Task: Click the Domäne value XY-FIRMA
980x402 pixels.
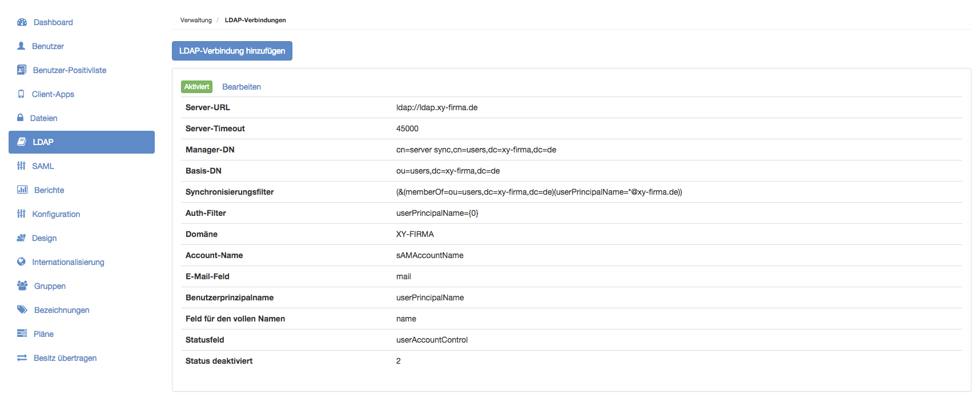Action: (415, 234)
